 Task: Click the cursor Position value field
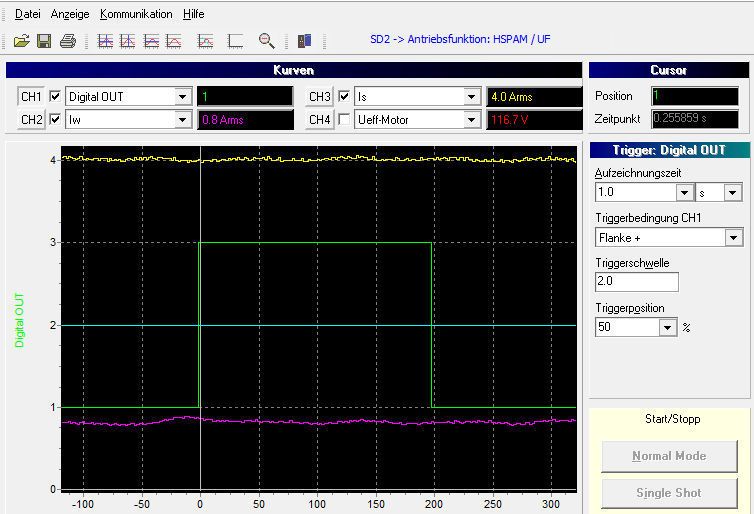pyautogui.click(x=695, y=96)
